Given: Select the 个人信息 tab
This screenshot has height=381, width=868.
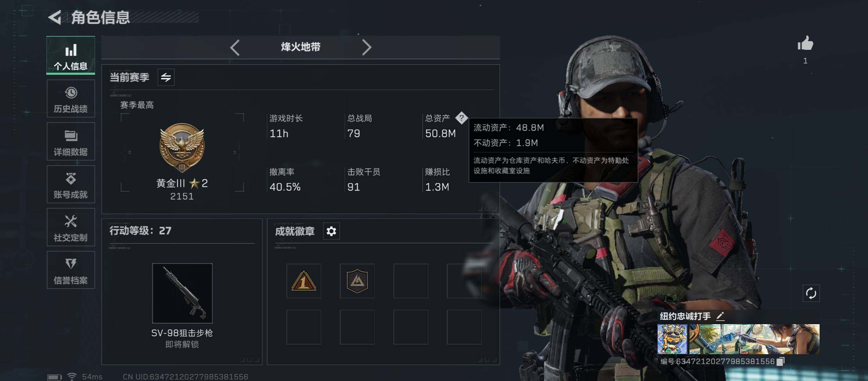Looking at the screenshot, I should point(71,55).
